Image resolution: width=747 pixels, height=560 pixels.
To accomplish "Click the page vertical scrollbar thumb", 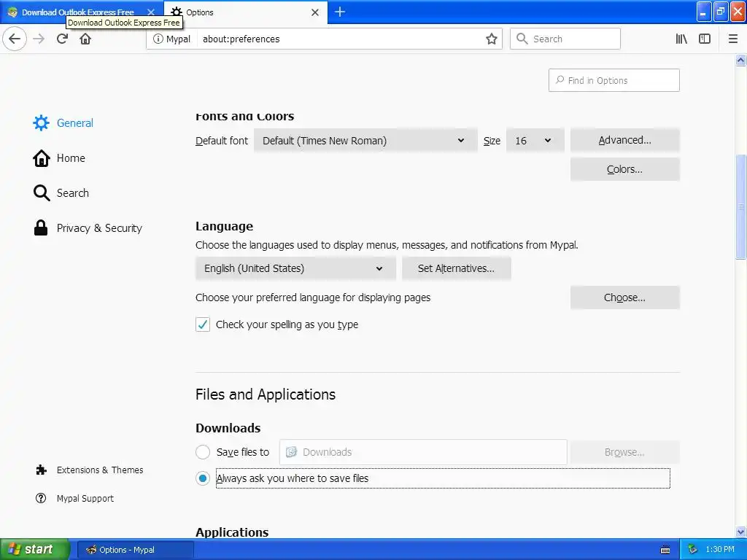I will click(x=741, y=206).
